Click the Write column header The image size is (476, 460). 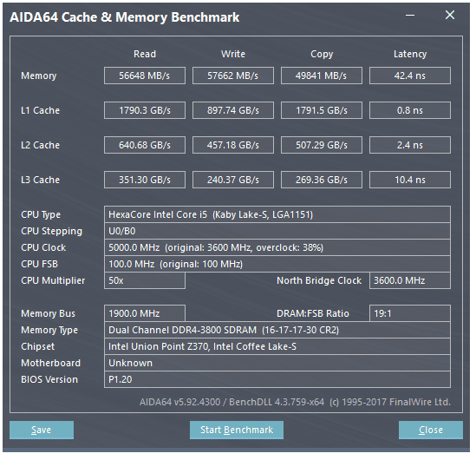tap(233, 54)
